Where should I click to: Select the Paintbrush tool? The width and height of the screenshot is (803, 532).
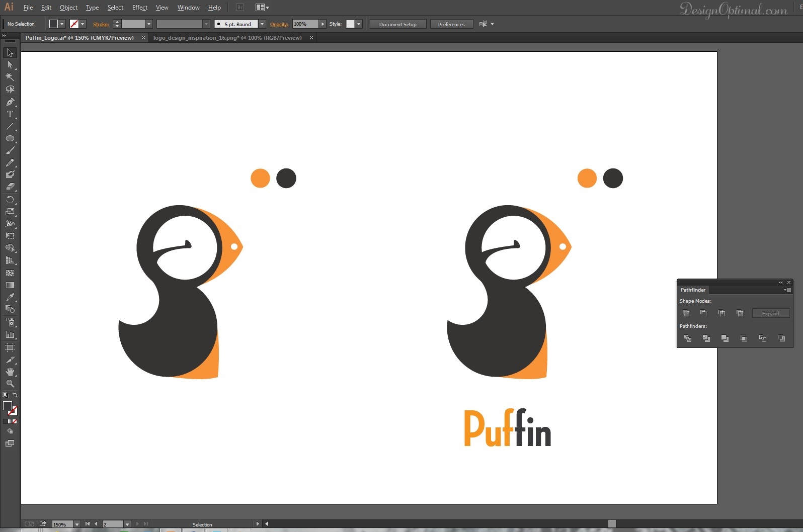10,150
